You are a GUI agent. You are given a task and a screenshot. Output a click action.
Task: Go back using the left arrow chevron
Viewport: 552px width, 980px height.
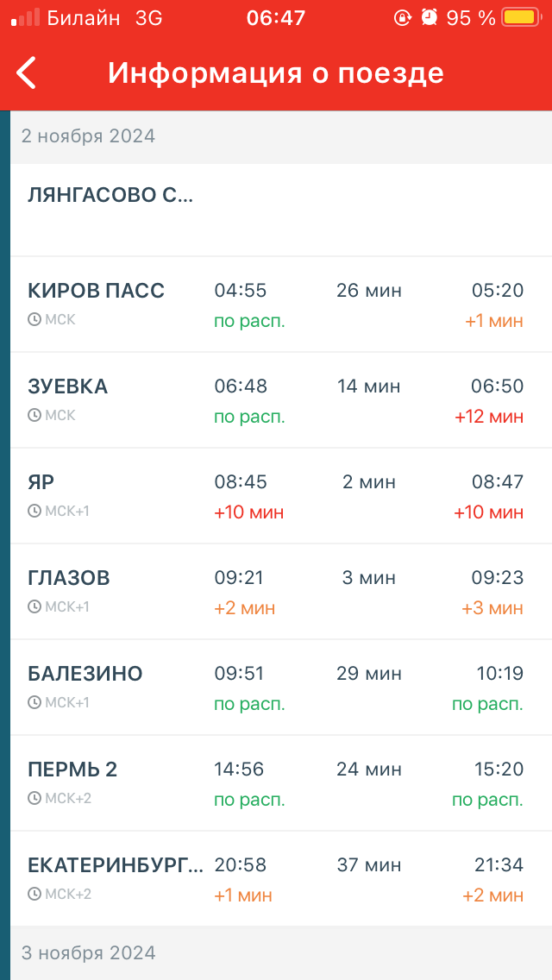click(26, 73)
